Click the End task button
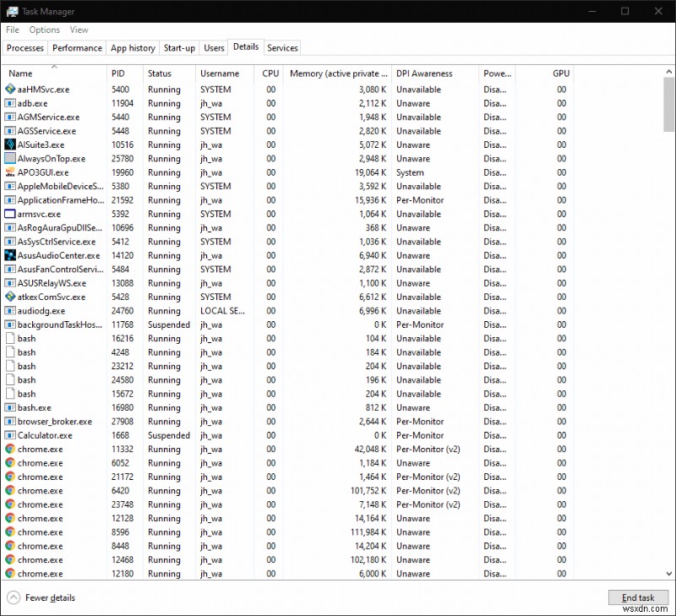This screenshot has width=676, height=616. tap(639, 597)
